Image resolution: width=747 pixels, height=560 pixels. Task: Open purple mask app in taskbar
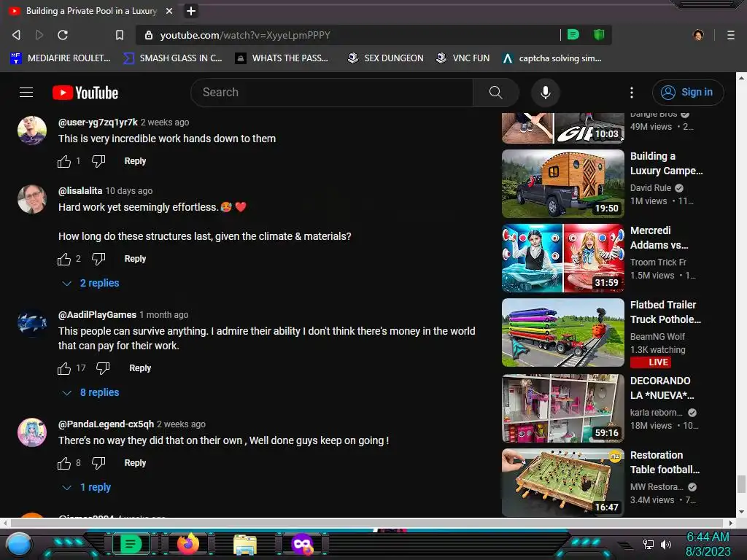tap(303, 544)
